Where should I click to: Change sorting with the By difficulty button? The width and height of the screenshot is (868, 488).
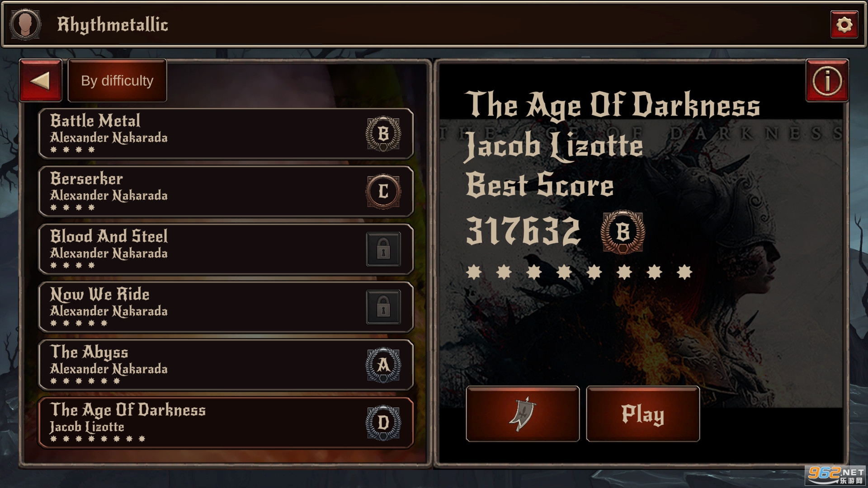coord(117,80)
